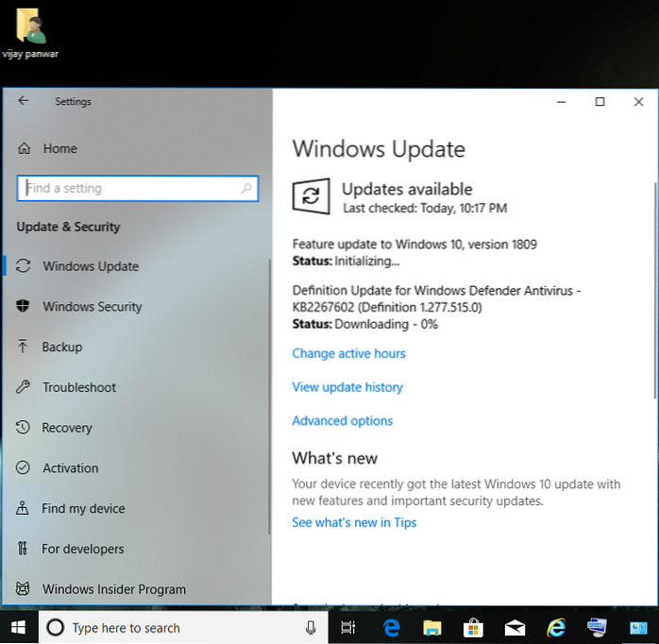Viewport: 659px width, 644px height.
Task: Select Windows Security in sidebar
Action: pos(93,307)
